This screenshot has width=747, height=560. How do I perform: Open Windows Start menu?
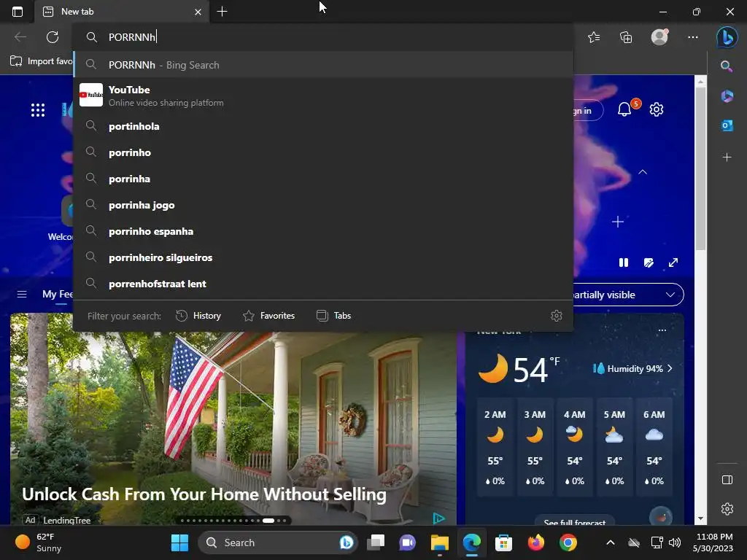[x=179, y=542]
